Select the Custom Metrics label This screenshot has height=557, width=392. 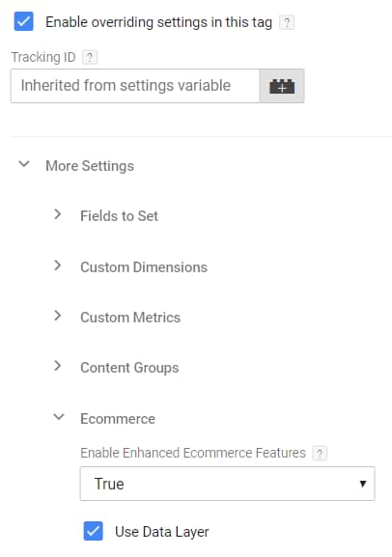[x=130, y=318]
